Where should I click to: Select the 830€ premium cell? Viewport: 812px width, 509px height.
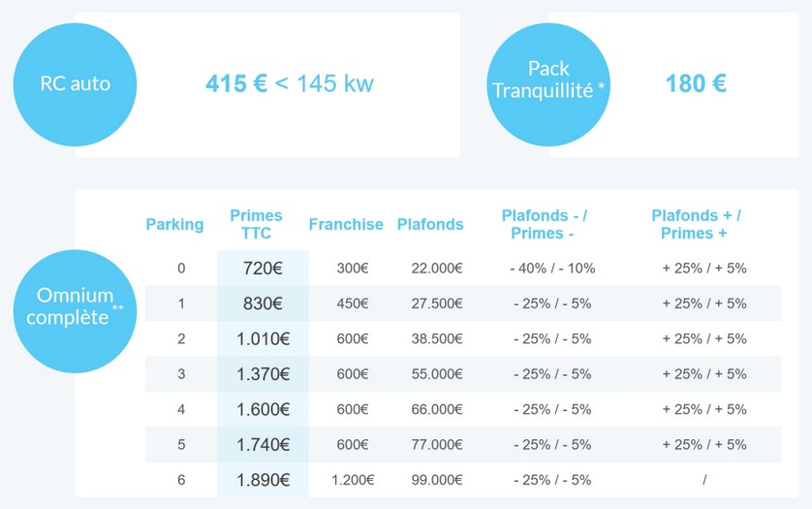263,303
